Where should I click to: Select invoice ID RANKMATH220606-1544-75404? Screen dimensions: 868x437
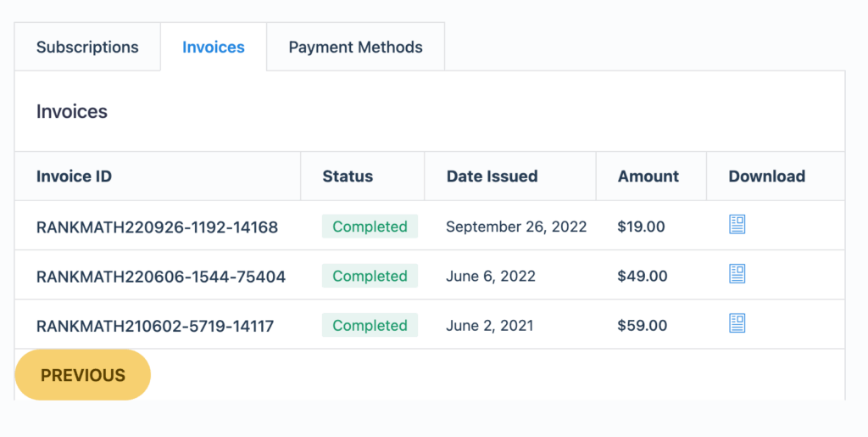coord(161,277)
